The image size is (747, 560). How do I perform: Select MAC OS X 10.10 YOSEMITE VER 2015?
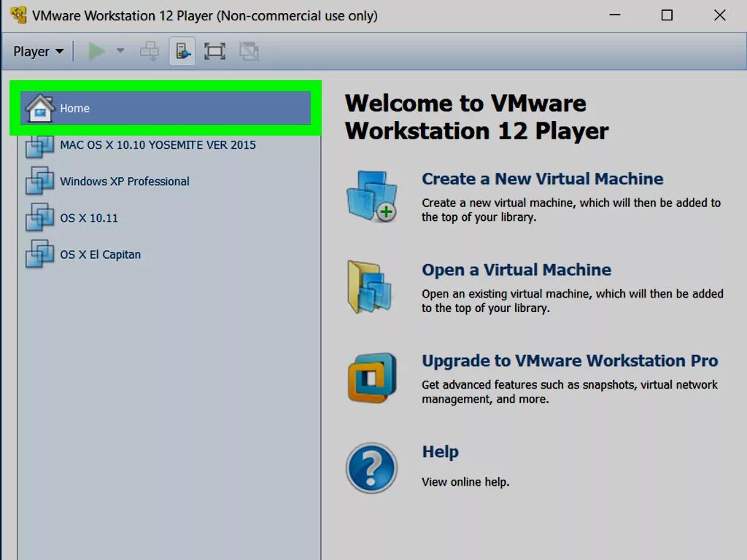[166, 145]
